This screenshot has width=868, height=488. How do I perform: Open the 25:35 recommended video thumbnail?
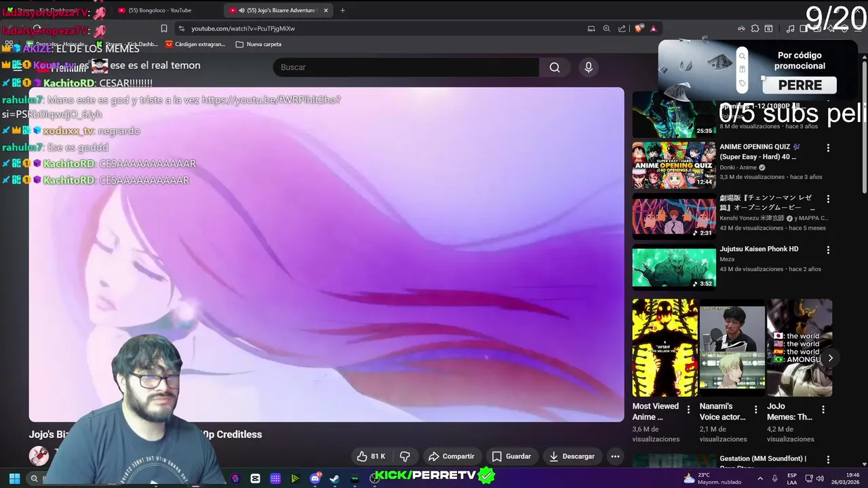674,115
